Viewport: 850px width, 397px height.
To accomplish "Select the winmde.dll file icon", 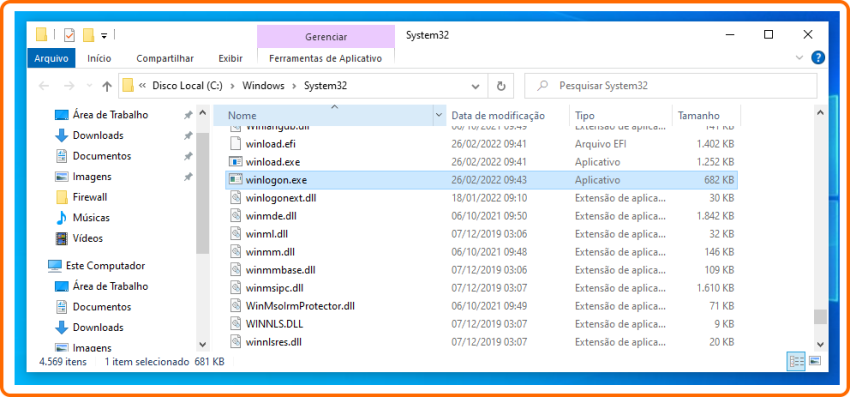I will [235, 216].
